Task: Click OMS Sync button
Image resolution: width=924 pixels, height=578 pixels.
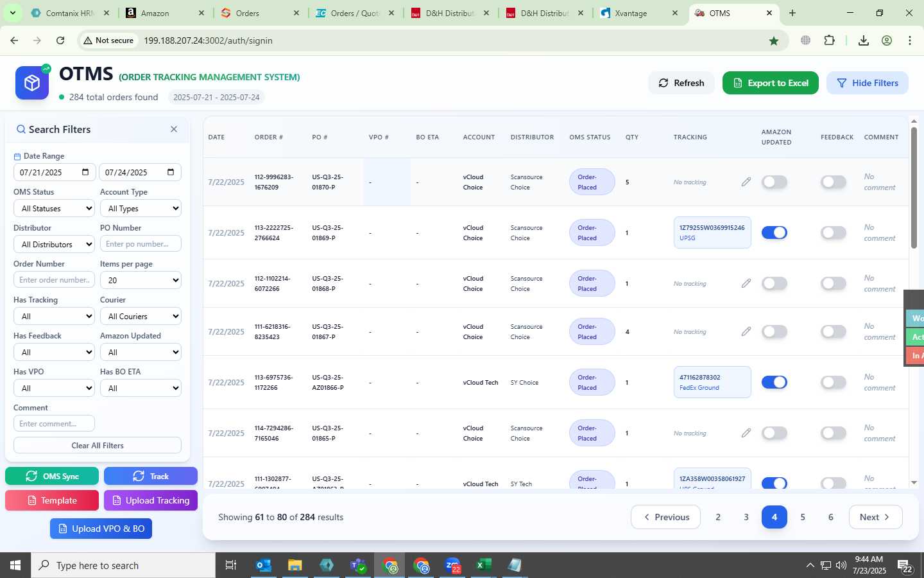Action: tap(52, 476)
